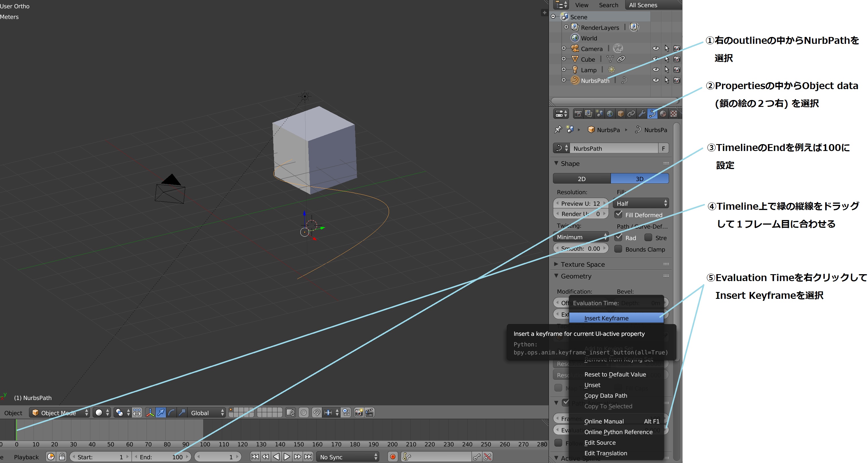Open the Fill mode Half dropdown
The image size is (868, 463).
(641, 203)
